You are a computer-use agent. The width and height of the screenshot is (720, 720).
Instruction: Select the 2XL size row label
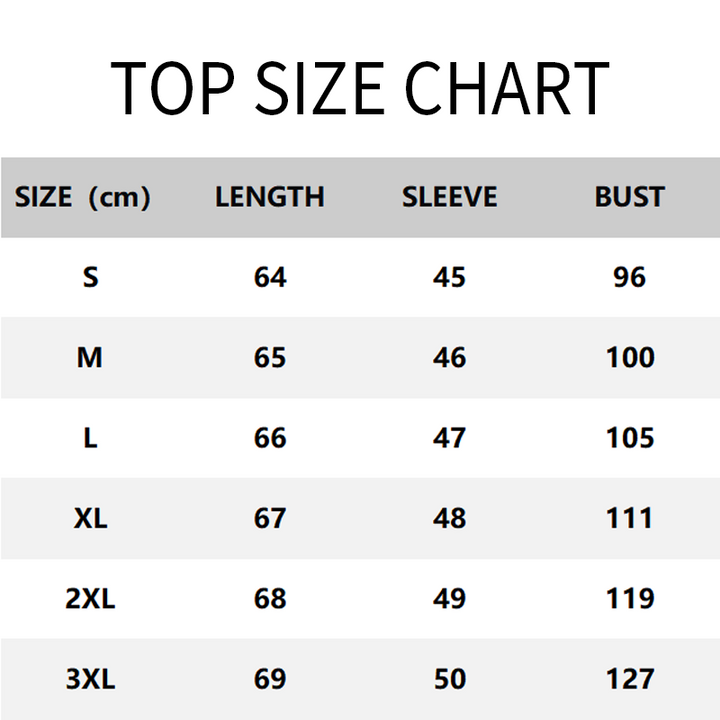tap(90, 598)
